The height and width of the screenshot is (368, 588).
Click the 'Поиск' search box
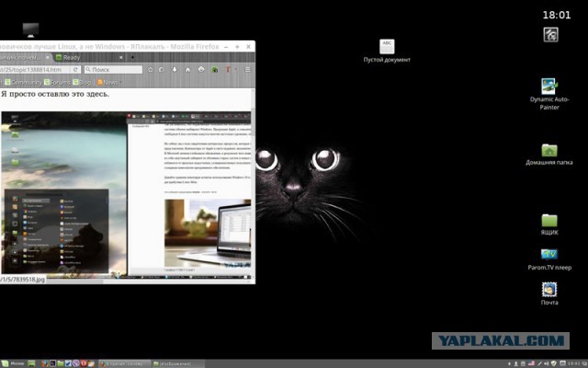(x=113, y=70)
